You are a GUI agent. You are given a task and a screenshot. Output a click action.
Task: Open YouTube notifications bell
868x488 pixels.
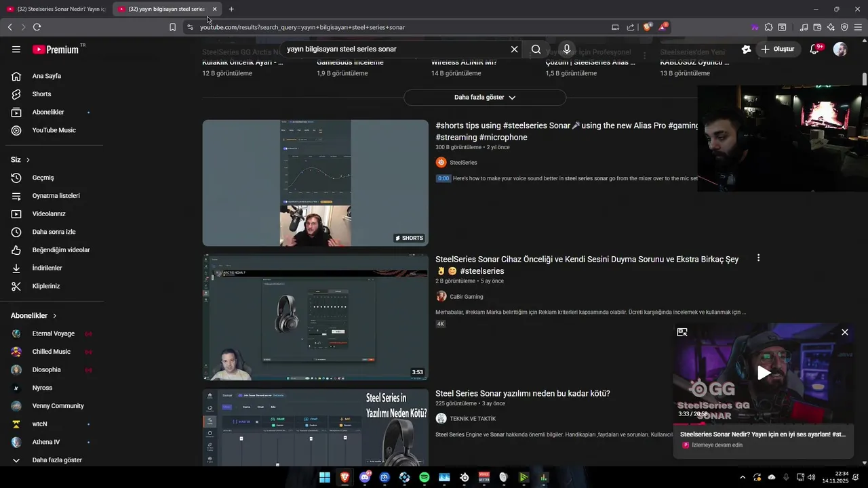coord(815,49)
